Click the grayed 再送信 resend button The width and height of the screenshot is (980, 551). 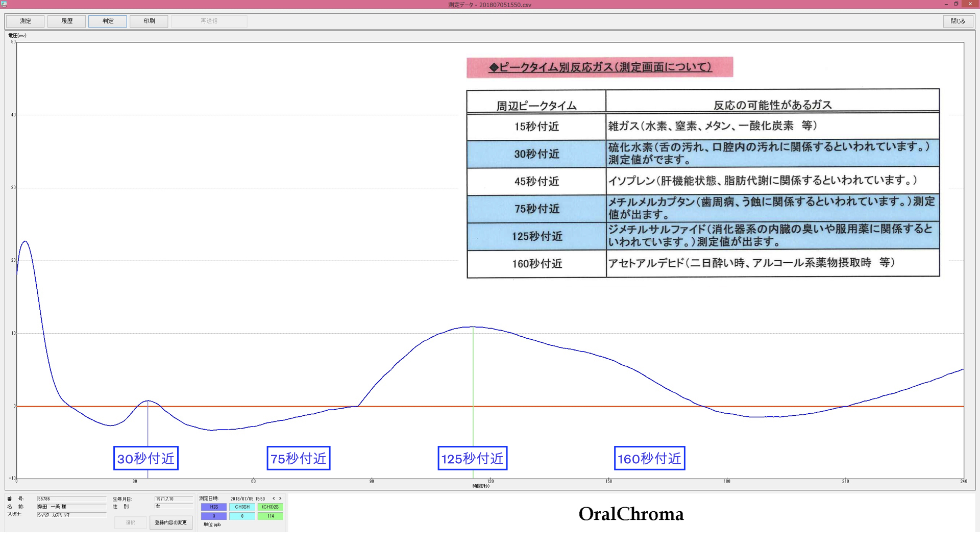(x=209, y=21)
